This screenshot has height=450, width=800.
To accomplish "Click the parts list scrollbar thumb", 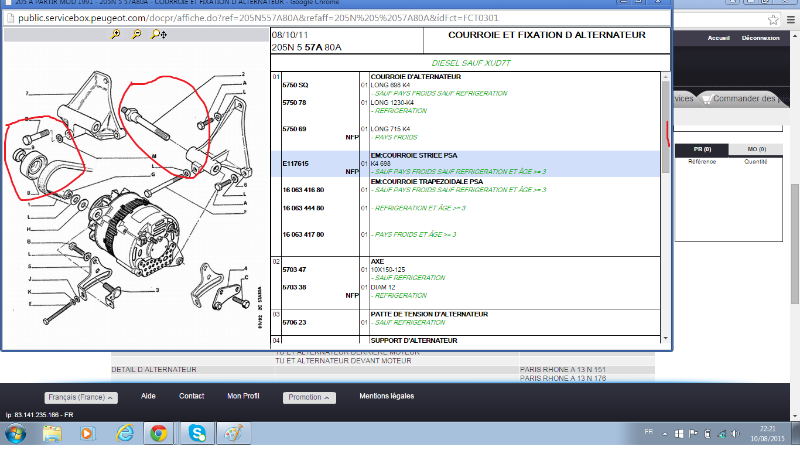I will coord(665,126).
